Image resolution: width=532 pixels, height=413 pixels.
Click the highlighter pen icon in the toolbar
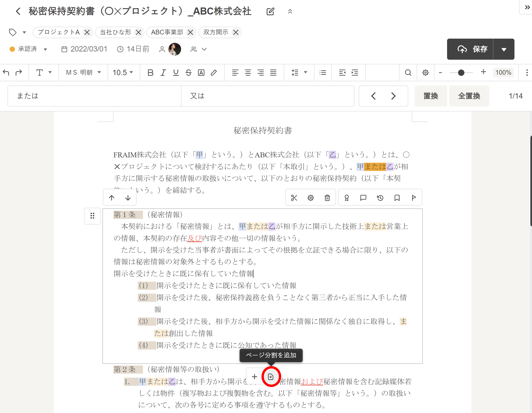point(214,73)
